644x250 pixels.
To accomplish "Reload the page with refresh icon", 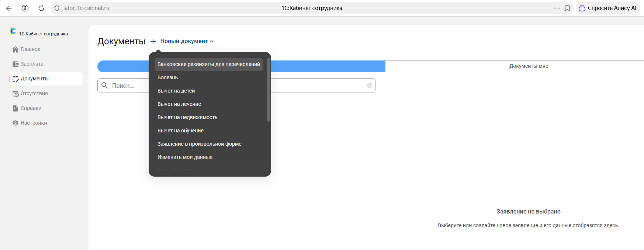I will [x=41, y=8].
